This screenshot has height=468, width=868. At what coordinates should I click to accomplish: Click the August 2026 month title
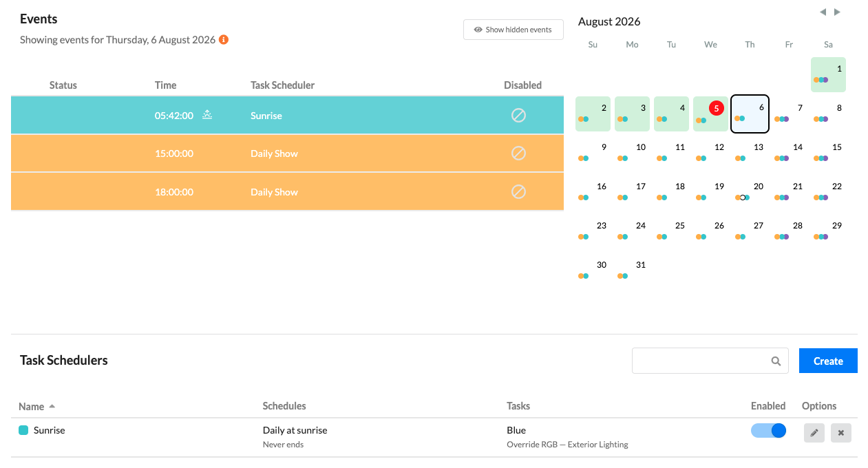coord(609,21)
